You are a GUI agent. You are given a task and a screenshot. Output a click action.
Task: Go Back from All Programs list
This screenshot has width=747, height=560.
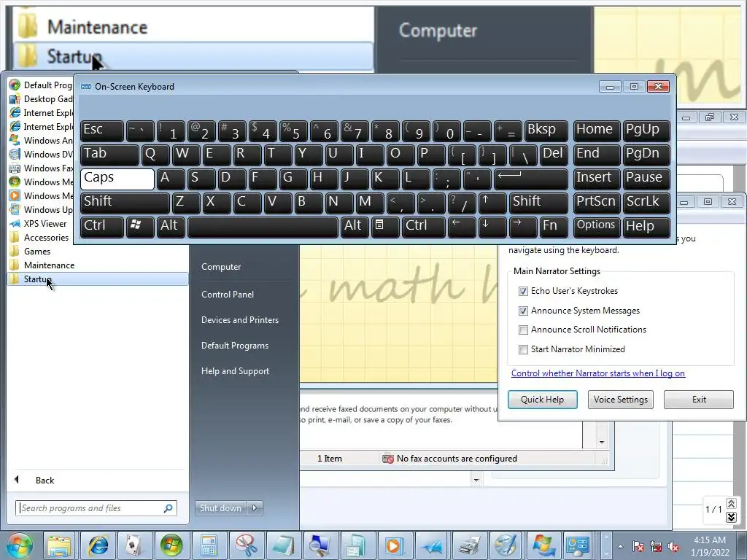pos(44,480)
